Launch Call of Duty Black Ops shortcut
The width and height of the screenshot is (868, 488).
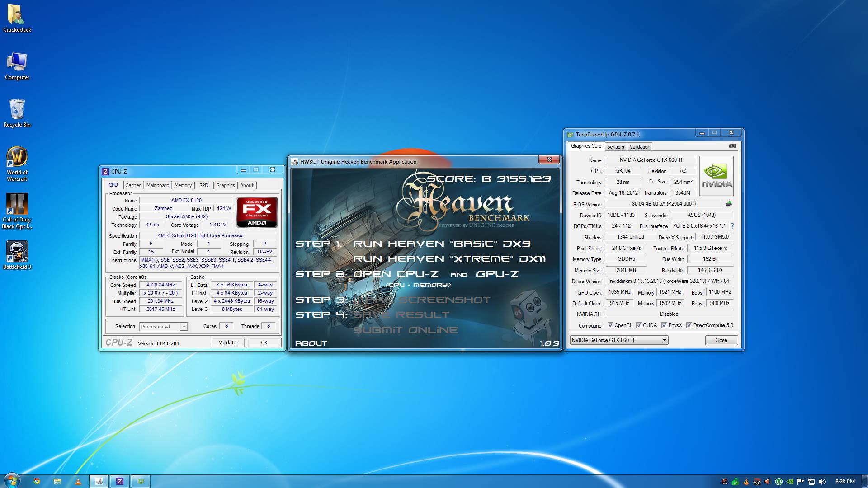click(x=17, y=211)
